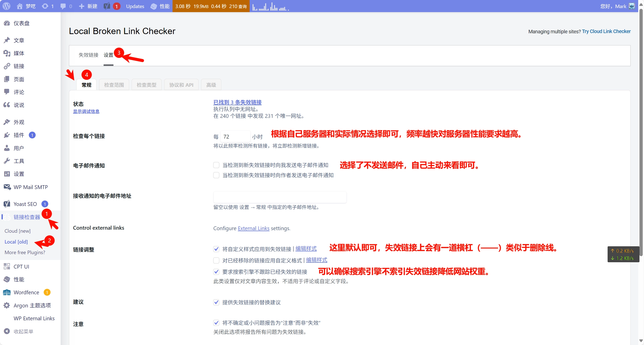Open Yoast SEO sidebar icon
This screenshot has height=345, width=644.
click(x=7, y=204)
